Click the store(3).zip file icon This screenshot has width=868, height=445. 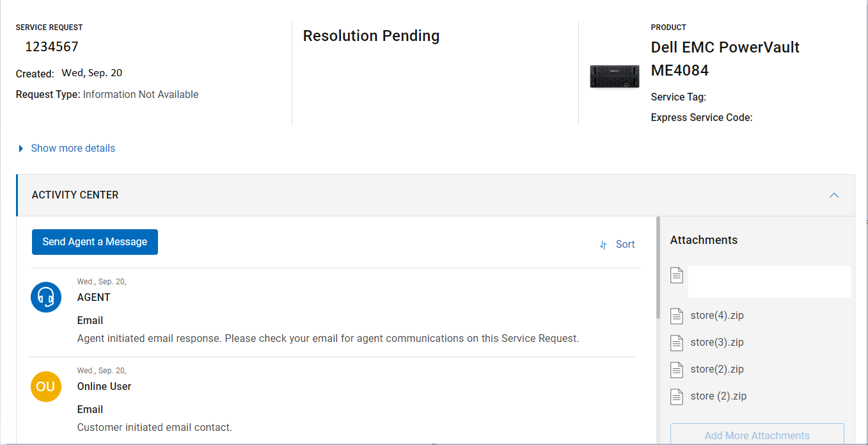point(677,343)
